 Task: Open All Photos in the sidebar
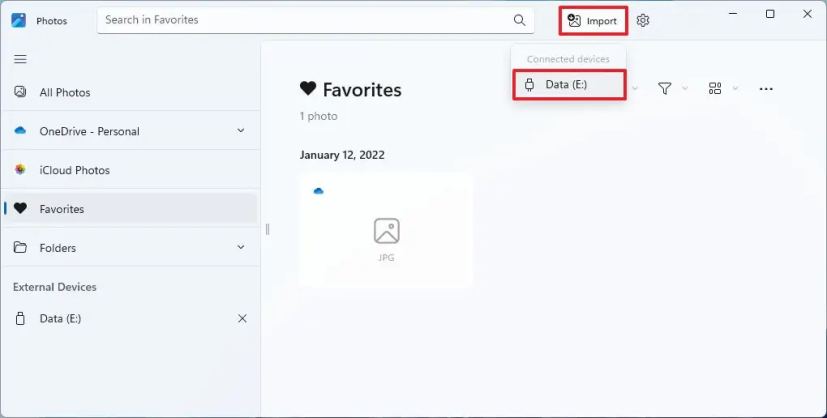click(x=65, y=93)
